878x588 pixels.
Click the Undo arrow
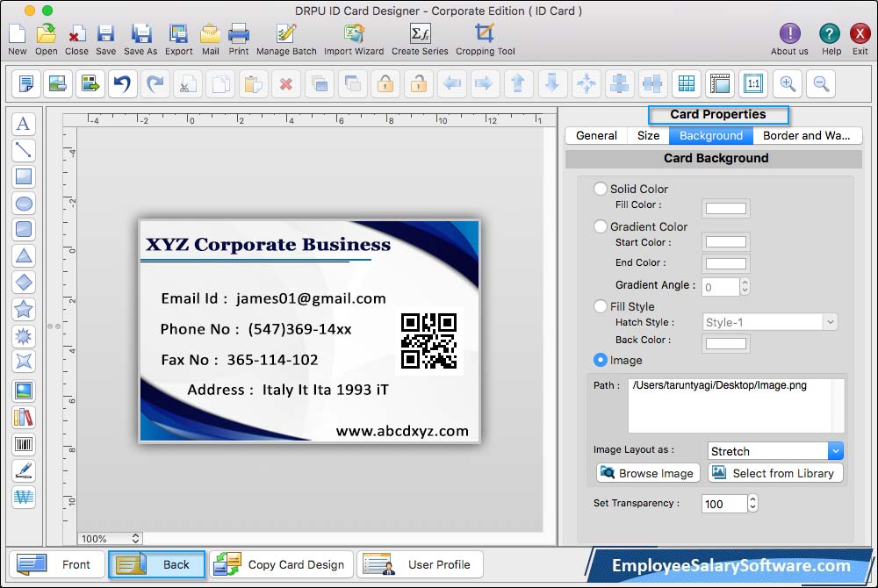(122, 84)
